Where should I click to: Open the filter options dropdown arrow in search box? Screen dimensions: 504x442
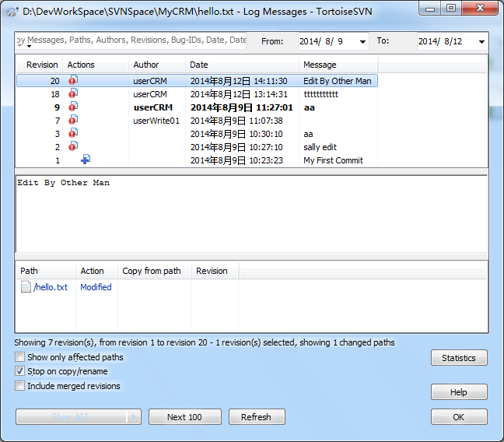(x=29, y=47)
